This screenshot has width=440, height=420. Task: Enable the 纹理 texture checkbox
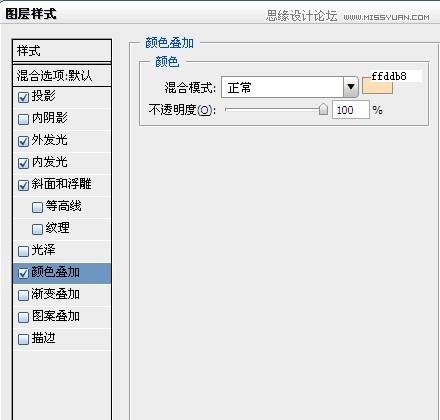[x=37, y=229]
